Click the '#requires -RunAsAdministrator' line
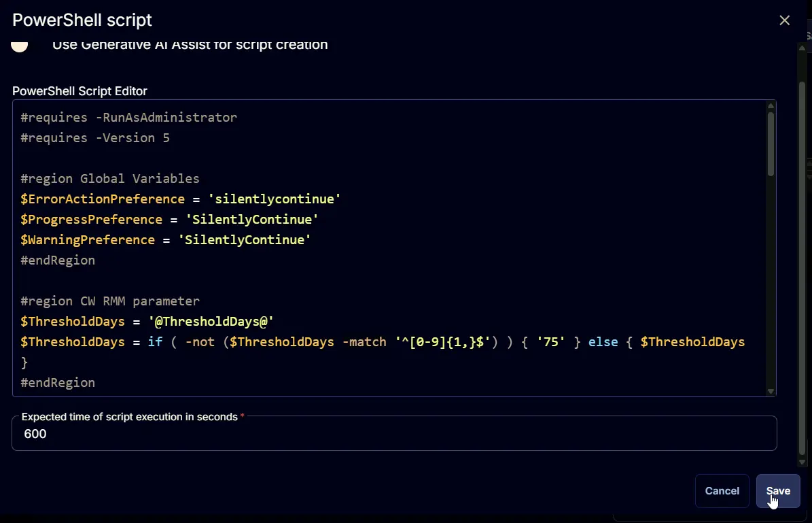This screenshot has width=812, height=523. [129, 118]
